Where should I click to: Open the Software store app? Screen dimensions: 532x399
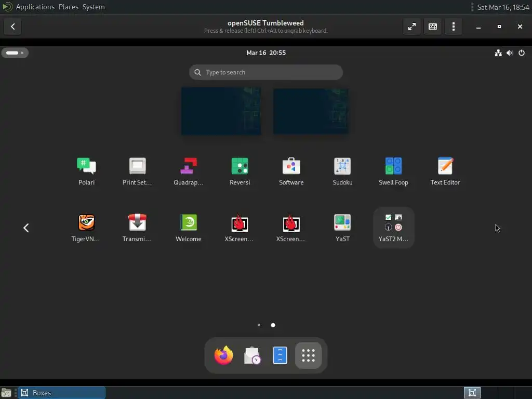(x=291, y=171)
